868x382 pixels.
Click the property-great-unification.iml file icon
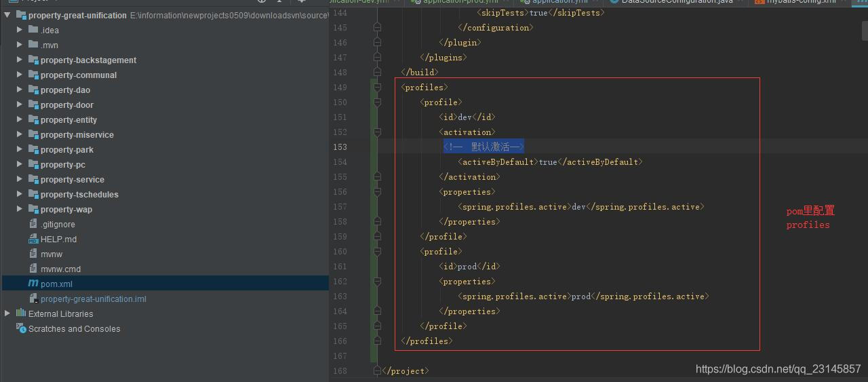[x=33, y=299]
